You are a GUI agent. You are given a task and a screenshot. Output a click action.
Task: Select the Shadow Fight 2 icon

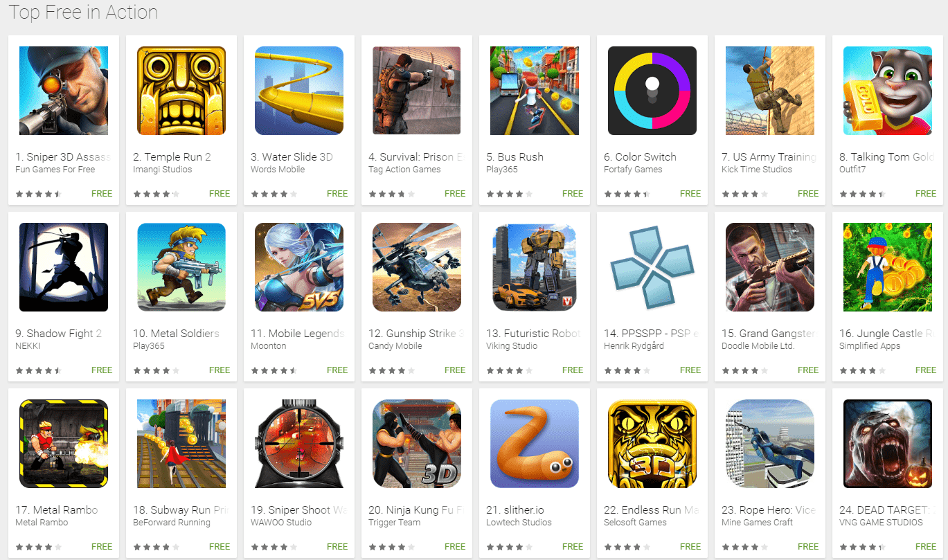click(64, 267)
